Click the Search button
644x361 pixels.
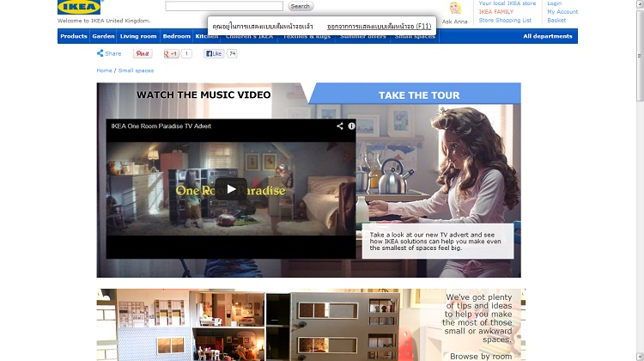point(301,6)
